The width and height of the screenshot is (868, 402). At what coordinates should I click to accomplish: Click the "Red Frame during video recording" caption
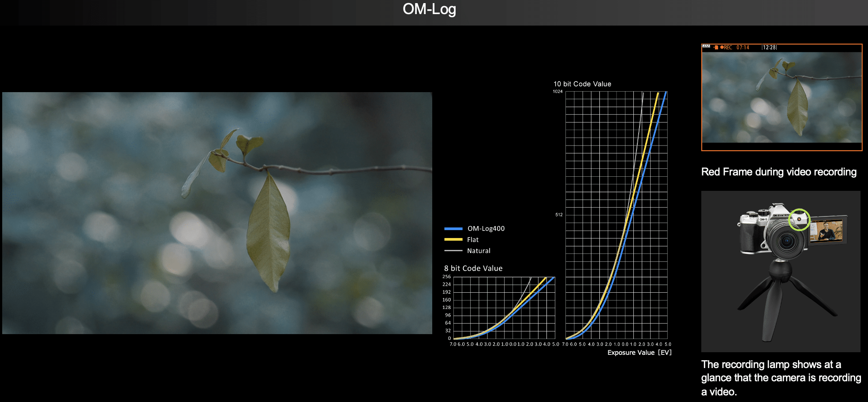pos(779,172)
